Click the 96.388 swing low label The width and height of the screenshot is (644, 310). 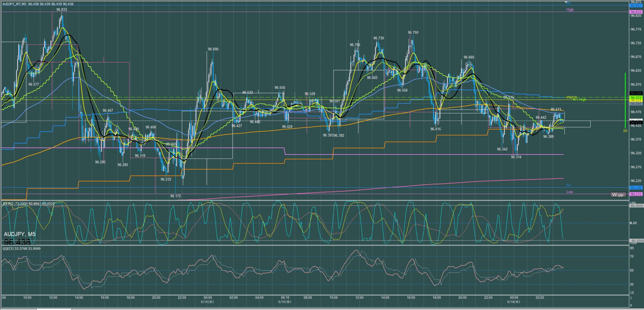pos(549,137)
